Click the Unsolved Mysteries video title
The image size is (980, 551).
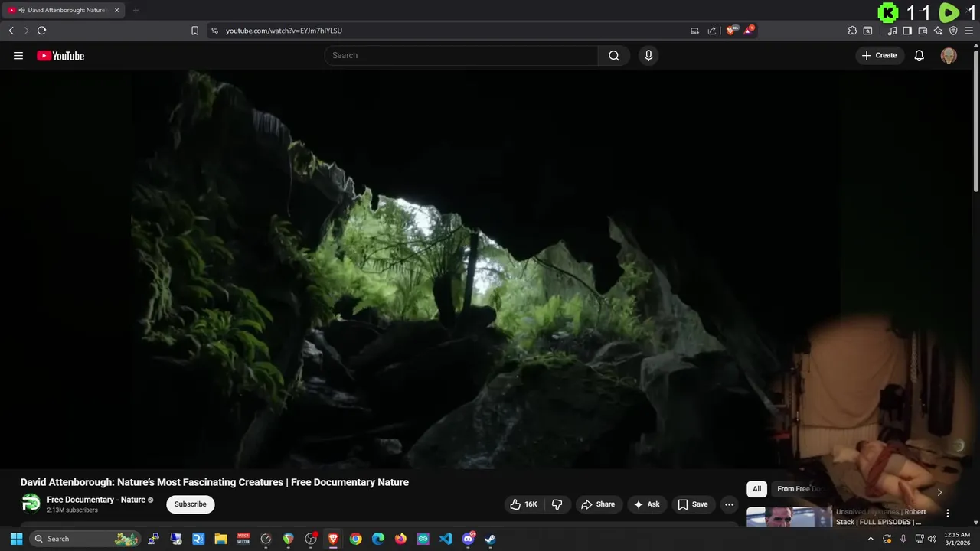coord(881,517)
